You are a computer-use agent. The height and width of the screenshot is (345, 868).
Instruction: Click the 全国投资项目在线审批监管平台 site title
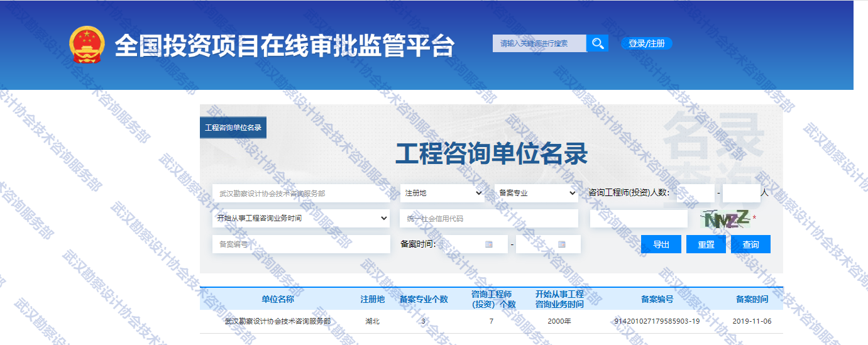[x=284, y=45]
